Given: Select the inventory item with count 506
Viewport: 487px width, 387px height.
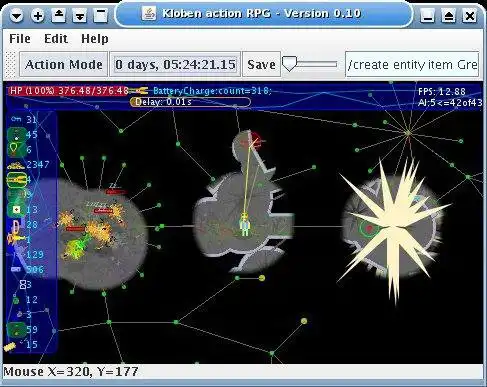Looking at the screenshot, I should coord(16,269).
